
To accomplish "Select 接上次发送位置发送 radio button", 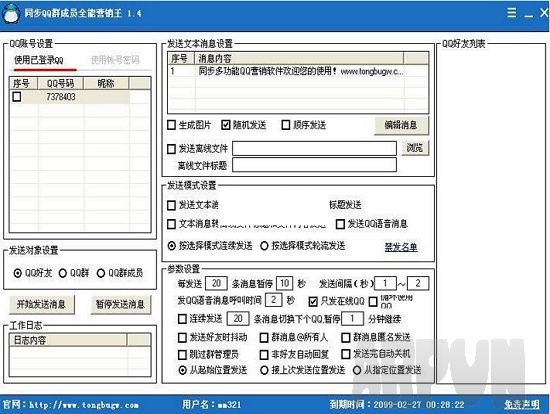I will click(x=264, y=370).
